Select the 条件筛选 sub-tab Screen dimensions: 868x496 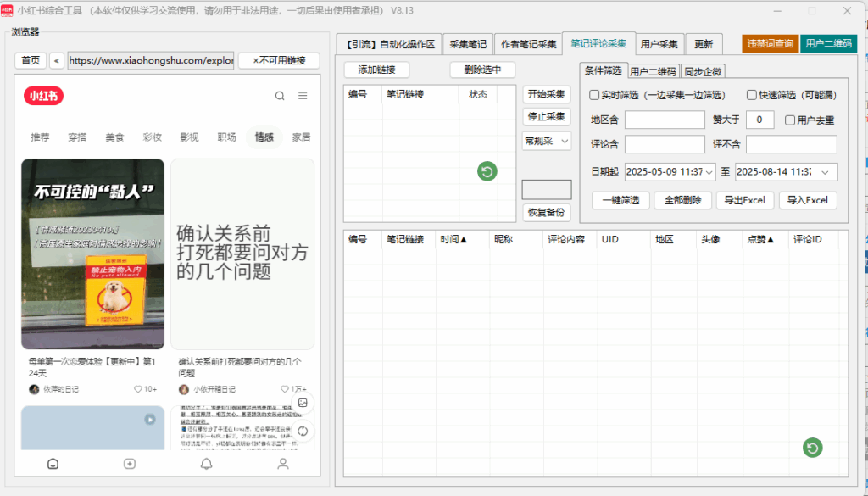(604, 70)
